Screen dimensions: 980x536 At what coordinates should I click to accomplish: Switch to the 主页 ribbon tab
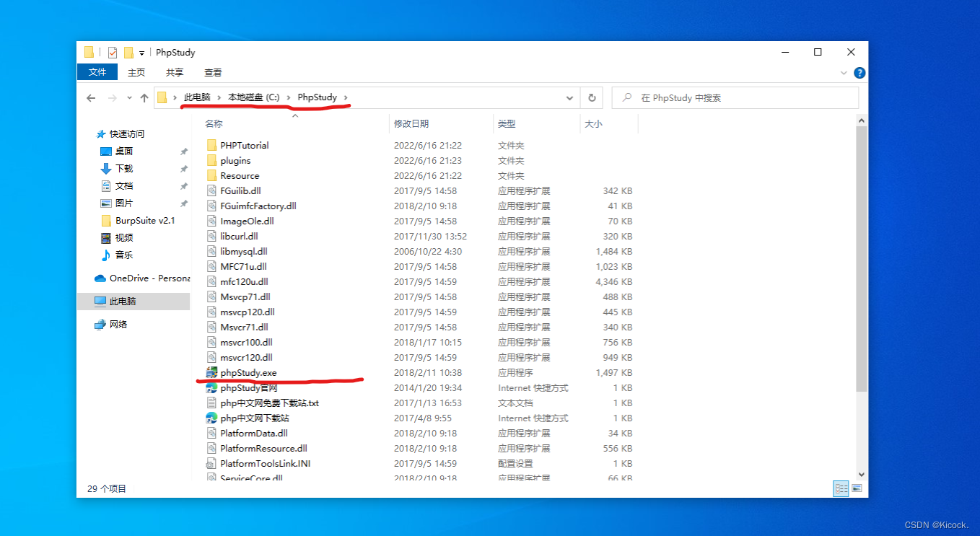coord(136,72)
